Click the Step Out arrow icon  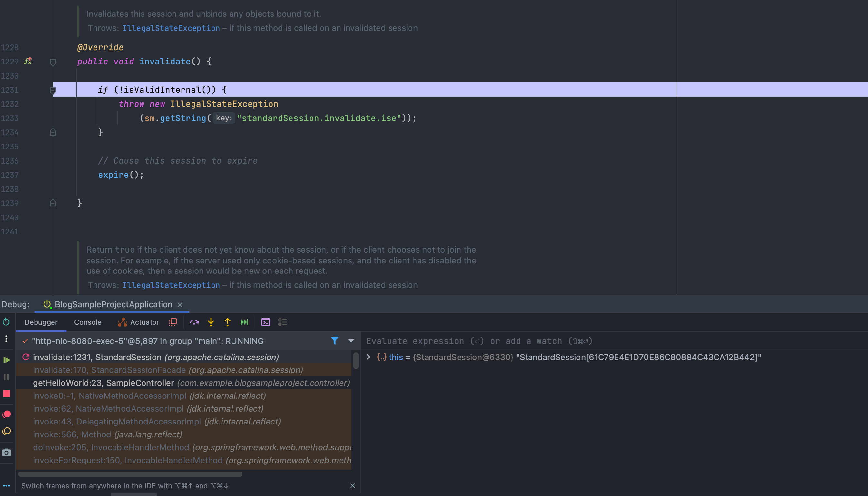coord(227,322)
